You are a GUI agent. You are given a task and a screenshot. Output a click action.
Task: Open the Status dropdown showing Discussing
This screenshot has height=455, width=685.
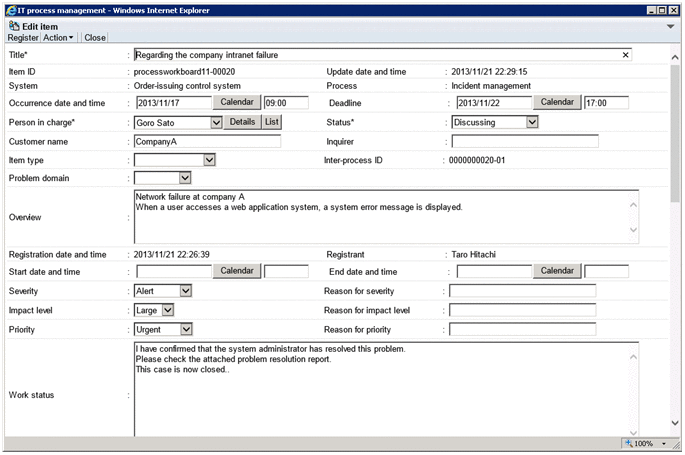[532, 122]
